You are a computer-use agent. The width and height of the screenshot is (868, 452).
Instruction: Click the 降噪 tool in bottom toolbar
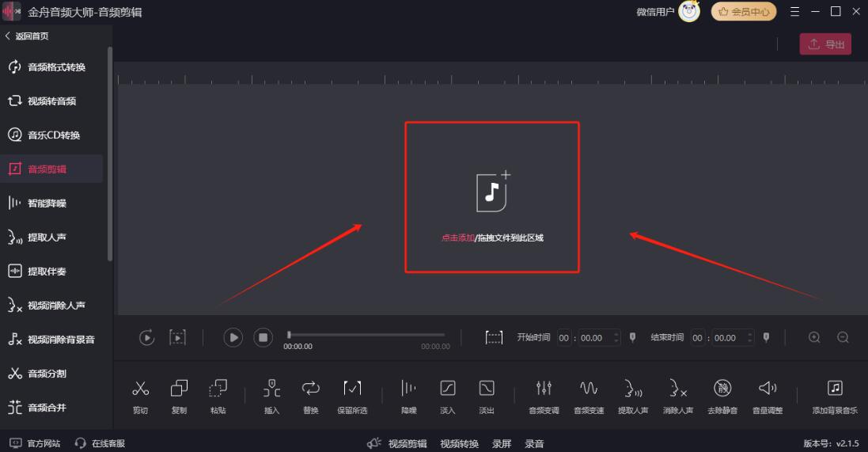click(408, 396)
